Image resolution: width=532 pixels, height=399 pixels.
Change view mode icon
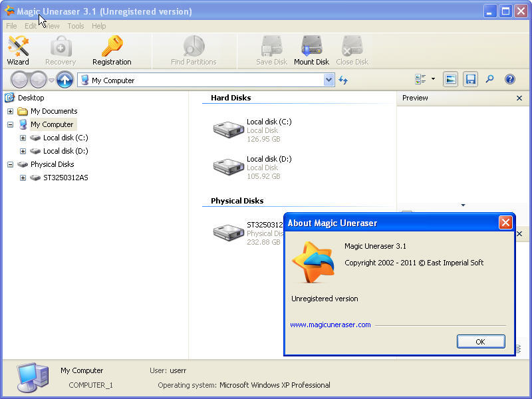pyautogui.click(x=420, y=79)
